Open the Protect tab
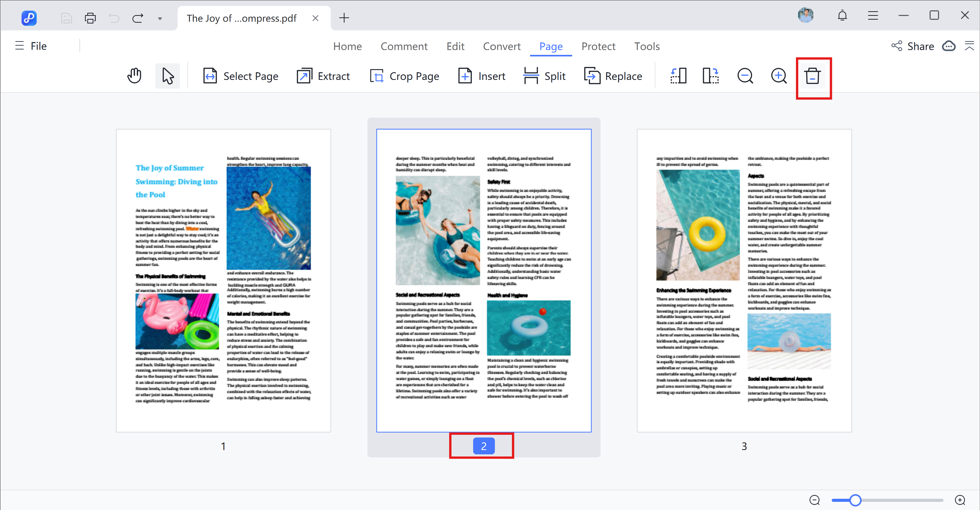 point(598,46)
